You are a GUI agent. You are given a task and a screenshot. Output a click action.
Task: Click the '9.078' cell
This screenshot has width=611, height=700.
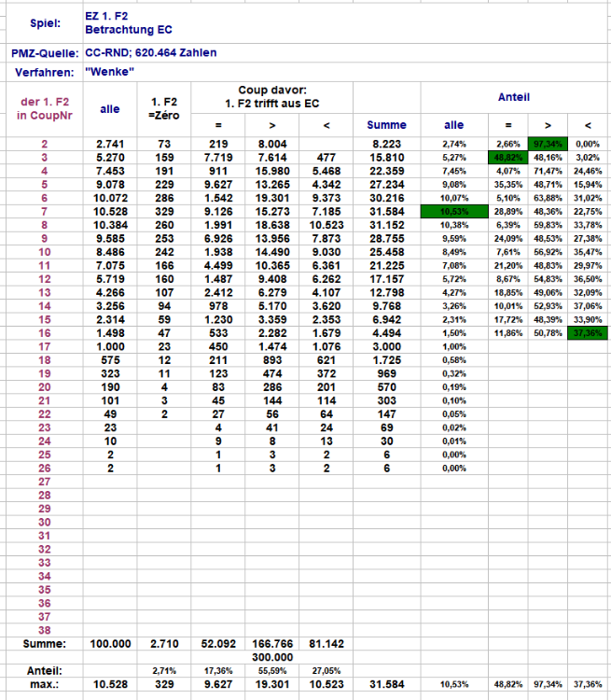(x=110, y=185)
